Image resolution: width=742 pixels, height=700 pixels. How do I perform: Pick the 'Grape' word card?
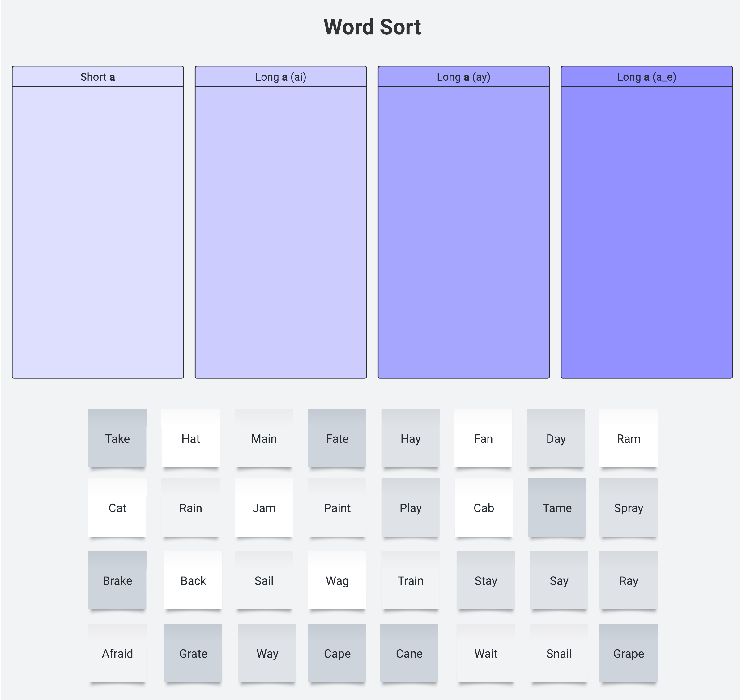click(x=628, y=653)
